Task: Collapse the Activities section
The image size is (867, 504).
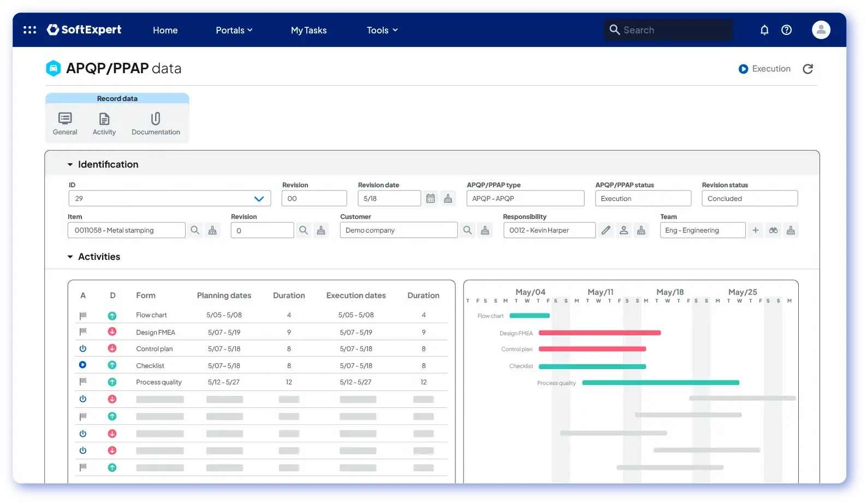Action: tap(70, 257)
